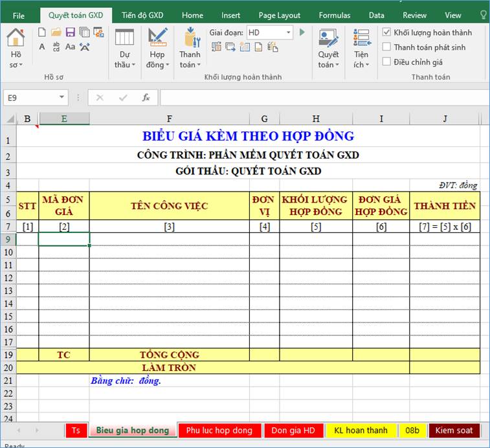
Task: Click the purple save icon in Hồ sơ group
Action: (x=70, y=32)
